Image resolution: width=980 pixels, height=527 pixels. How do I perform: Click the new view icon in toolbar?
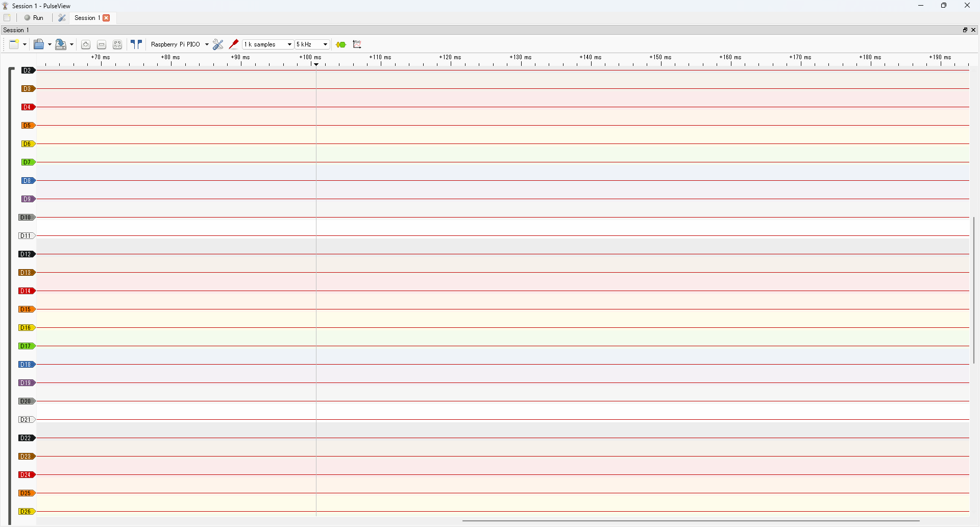(x=14, y=44)
